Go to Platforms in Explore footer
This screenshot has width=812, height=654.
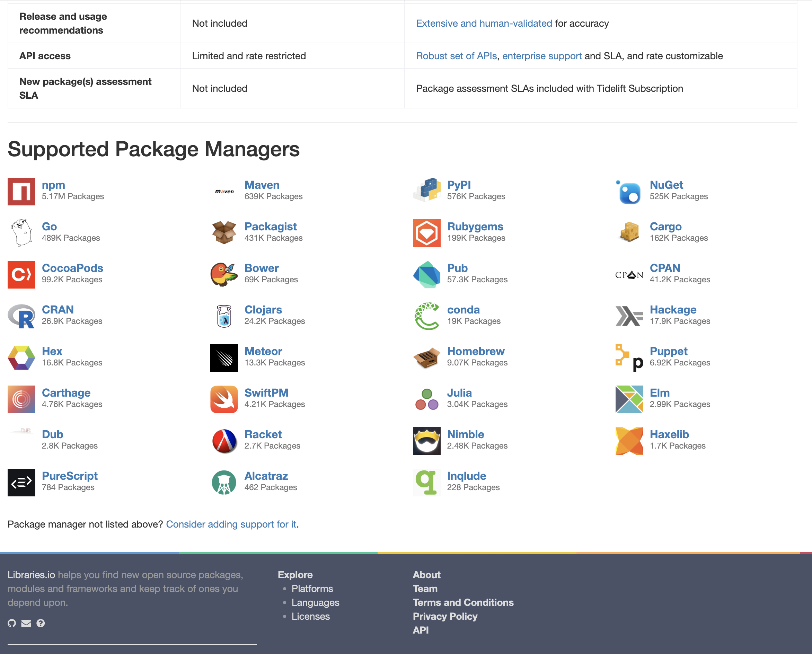[x=312, y=589]
